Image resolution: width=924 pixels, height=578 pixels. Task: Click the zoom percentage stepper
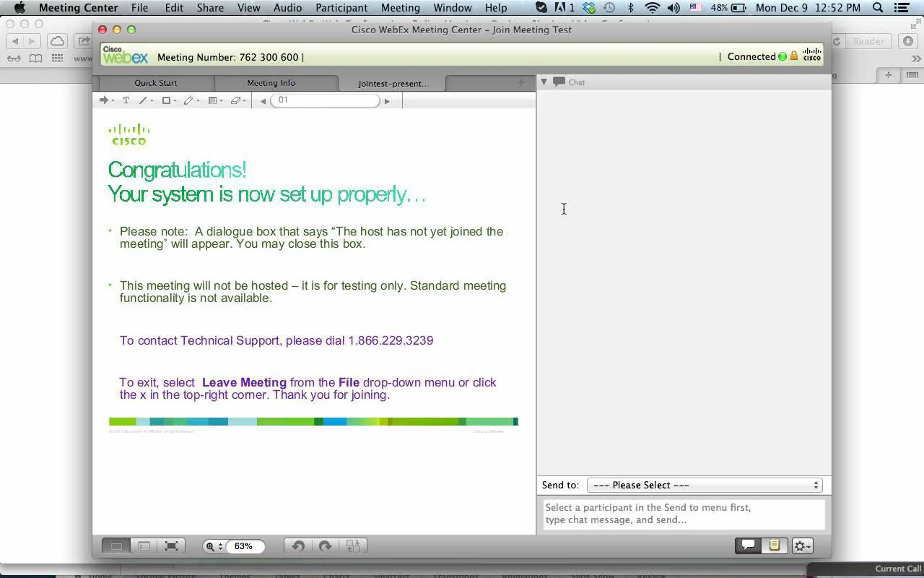click(x=221, y=546)
